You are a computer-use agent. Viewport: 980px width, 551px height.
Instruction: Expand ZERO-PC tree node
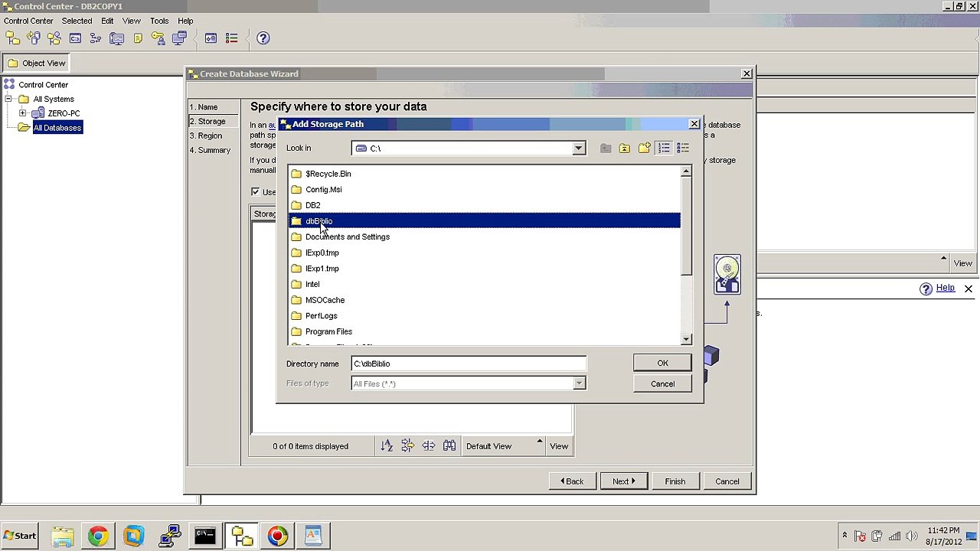click(x=23, y=113)
